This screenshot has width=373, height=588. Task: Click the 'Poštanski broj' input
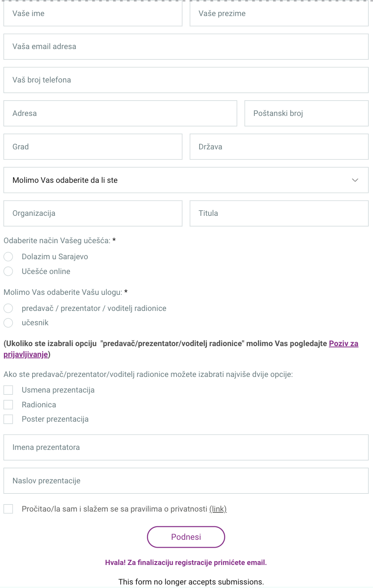pos(306,113)
